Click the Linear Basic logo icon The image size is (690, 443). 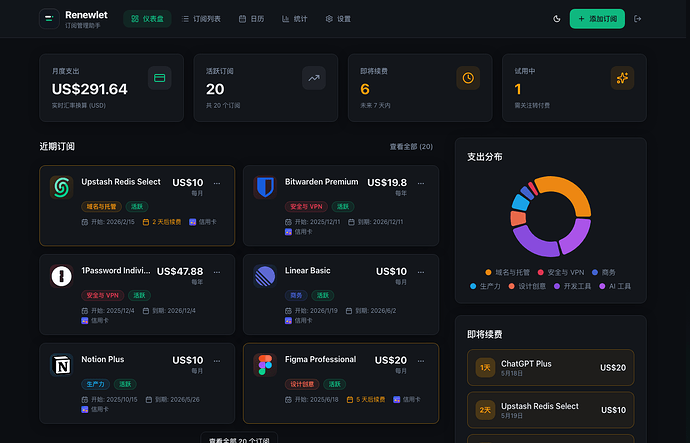[x=265, y=276]
